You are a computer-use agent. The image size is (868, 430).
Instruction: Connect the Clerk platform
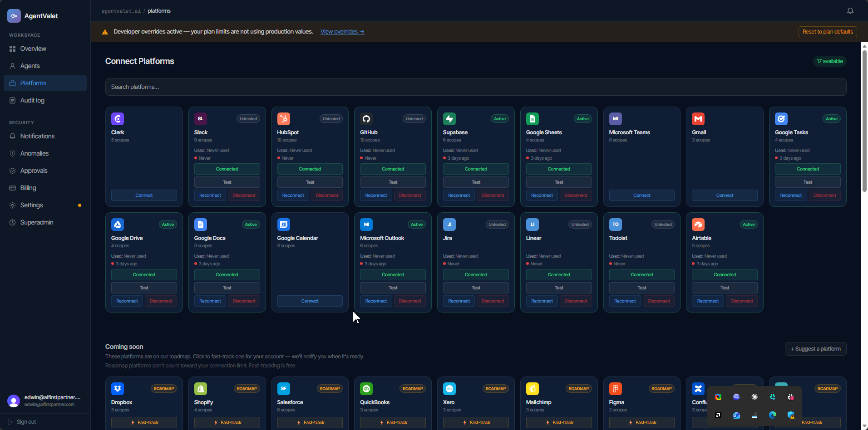pyautogui.click(x=144, y=195)
